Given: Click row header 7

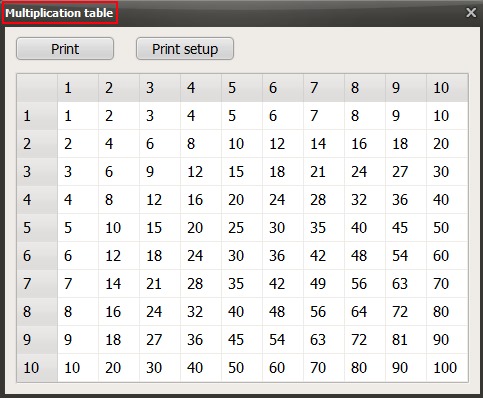Looking at the screenshot, I should 37,284.
